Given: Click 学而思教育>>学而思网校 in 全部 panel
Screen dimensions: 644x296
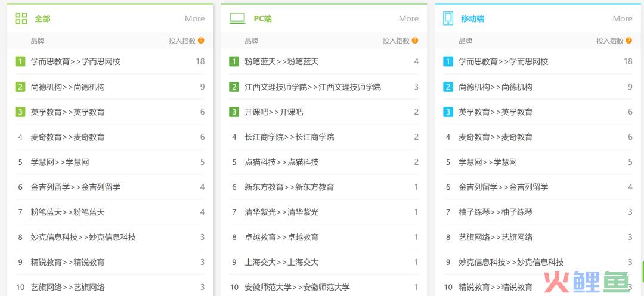Looking at the screenshot, I should (x=76, y=61).
